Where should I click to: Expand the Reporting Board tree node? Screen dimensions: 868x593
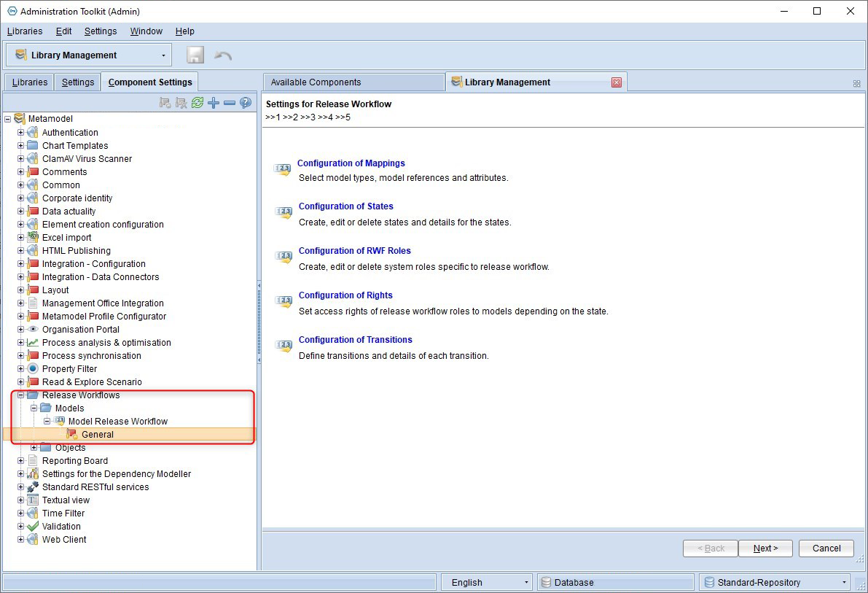point(20,460)
